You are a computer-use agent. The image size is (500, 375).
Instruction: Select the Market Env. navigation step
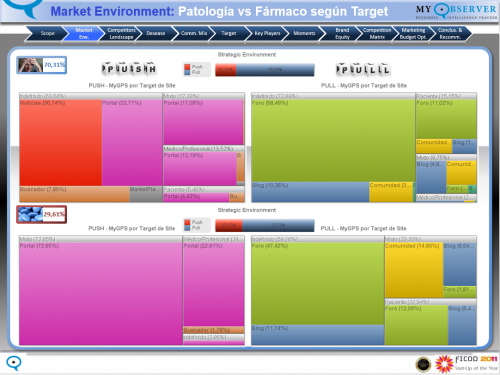84,33
